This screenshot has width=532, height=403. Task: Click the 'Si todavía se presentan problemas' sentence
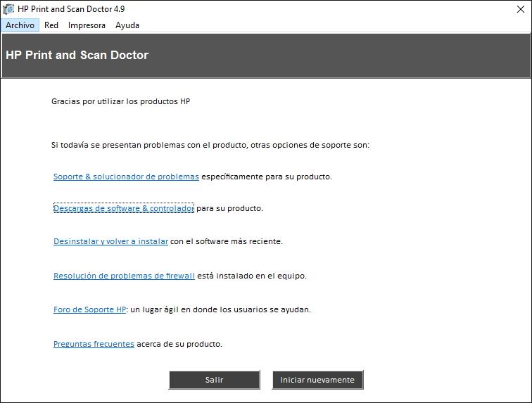(x=210, y=145)
